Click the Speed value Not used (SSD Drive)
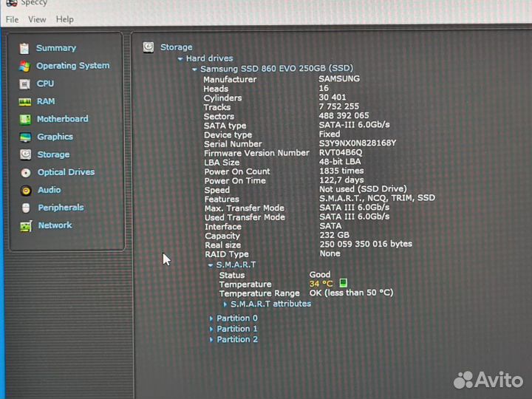 pyautogui.click(x=363, y=189)
